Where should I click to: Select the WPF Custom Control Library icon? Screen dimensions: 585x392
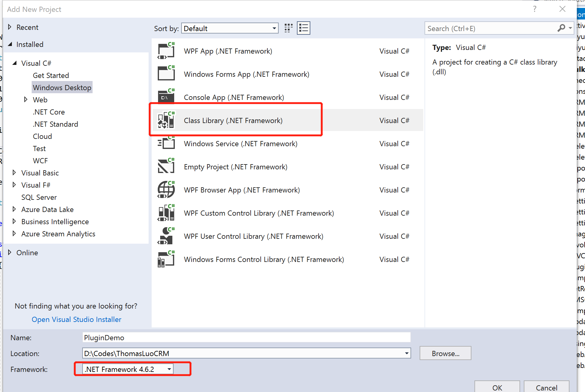[x=166, y=213]
